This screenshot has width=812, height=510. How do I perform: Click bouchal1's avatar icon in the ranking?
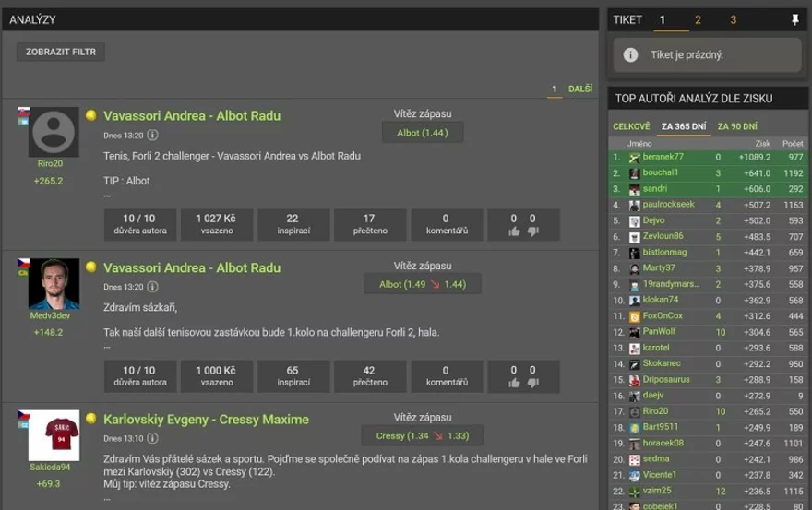click(x=635, y=173)
